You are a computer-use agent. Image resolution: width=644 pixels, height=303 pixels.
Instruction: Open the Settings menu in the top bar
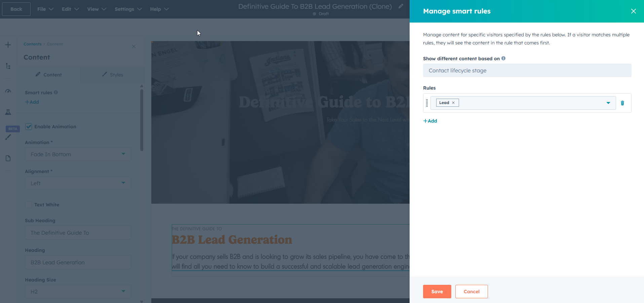[128, 9]
